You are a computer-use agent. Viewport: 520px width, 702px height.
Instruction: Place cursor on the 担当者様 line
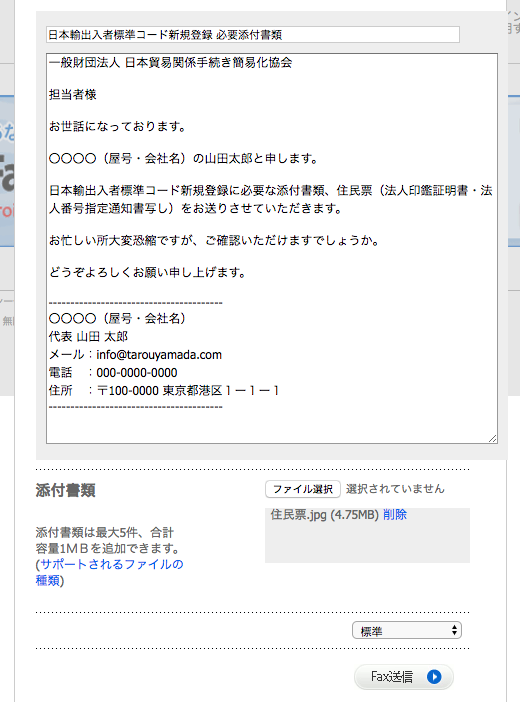click(73, 94)
